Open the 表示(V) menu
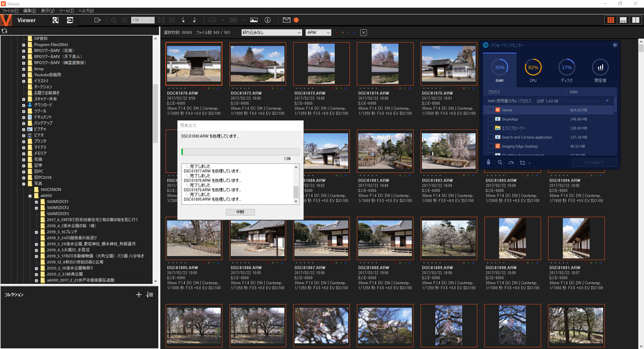The height and width of the screenshot is (349, 644). pyautogui.click(x=48, y=11)
